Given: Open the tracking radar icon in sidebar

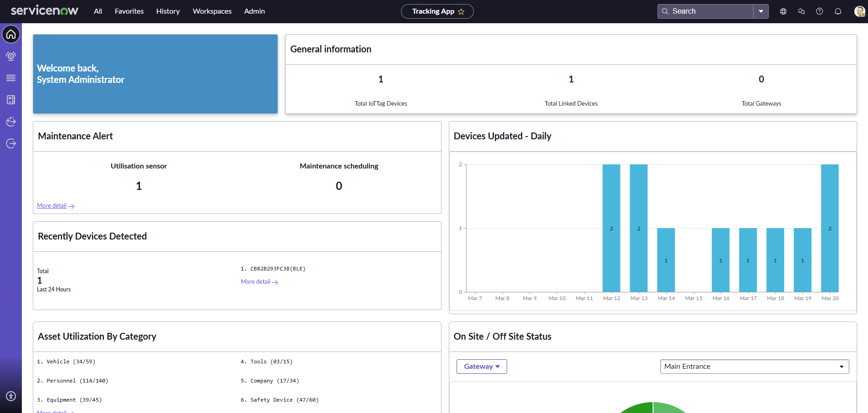Looking at the screenshot, I should coord(11,56).
